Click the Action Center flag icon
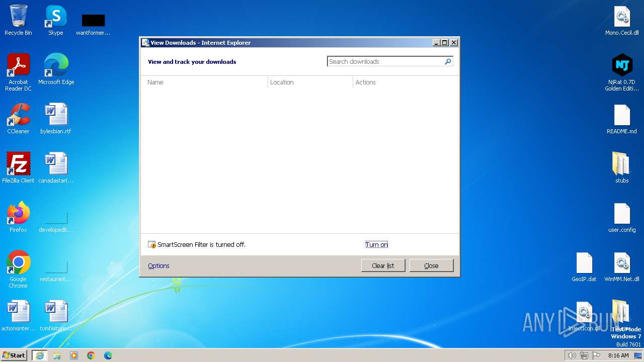Viewport: 644px width, 362px height. (596, 355)
